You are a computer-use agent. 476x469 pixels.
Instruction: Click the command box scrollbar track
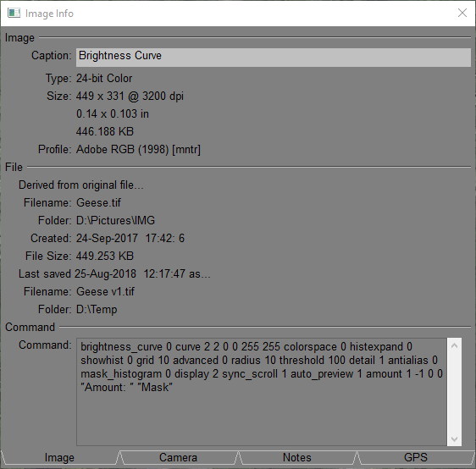[455, 392]
